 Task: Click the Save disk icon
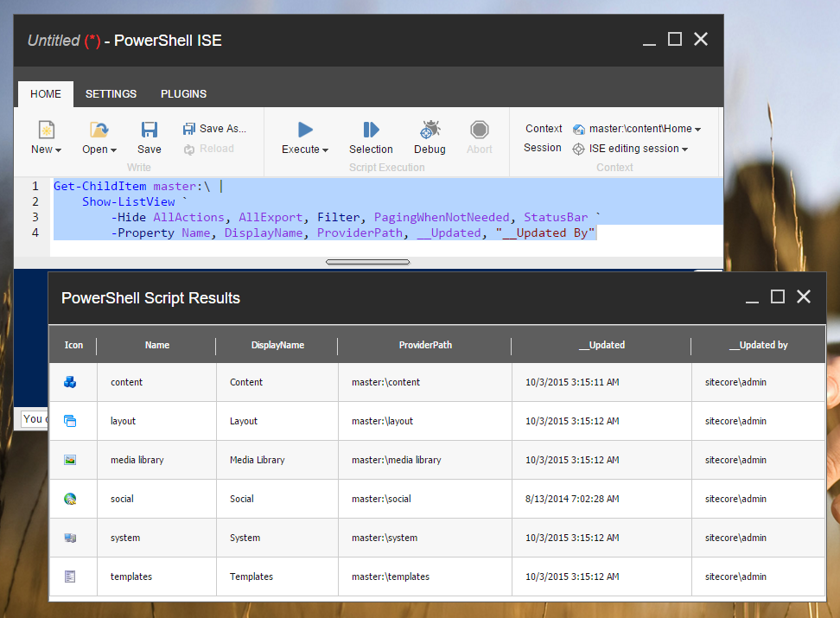point(150,130)
